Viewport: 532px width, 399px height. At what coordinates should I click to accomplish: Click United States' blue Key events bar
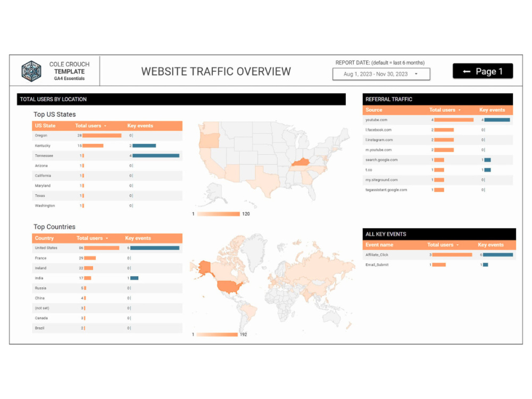click(x=155, y=248)
